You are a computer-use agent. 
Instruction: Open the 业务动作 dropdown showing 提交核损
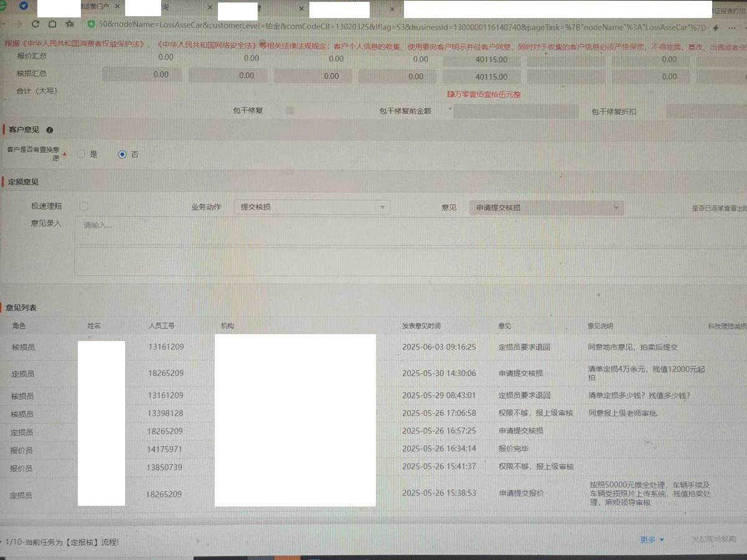click(x=312, y=207)
